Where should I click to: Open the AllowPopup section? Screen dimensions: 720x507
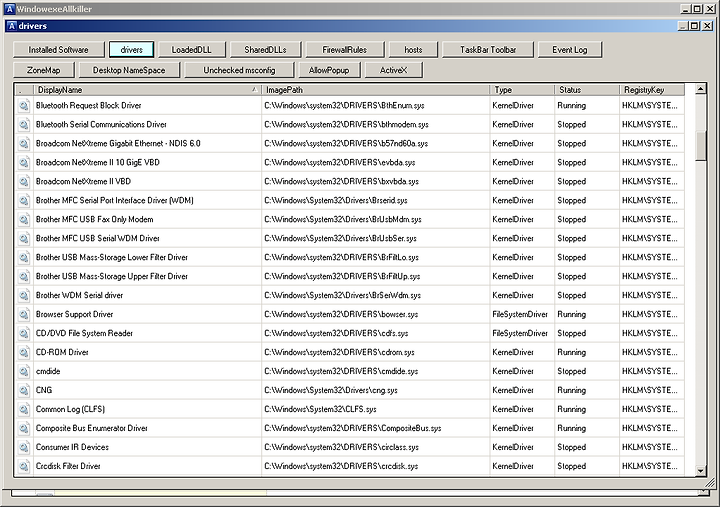329,70
